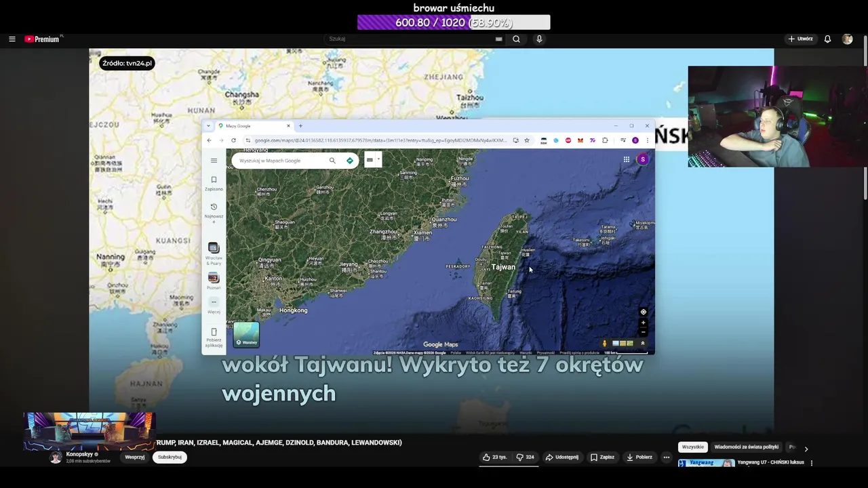868x488 pixels.
Task: Expand the imagery strip with the double-chevron button
Action: tap(643, 344)
